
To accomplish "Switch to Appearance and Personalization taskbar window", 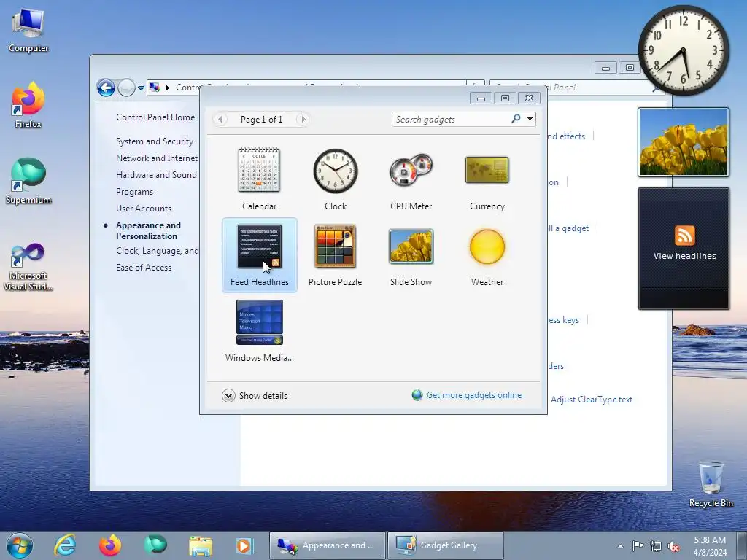I will [x=328, y=545].
